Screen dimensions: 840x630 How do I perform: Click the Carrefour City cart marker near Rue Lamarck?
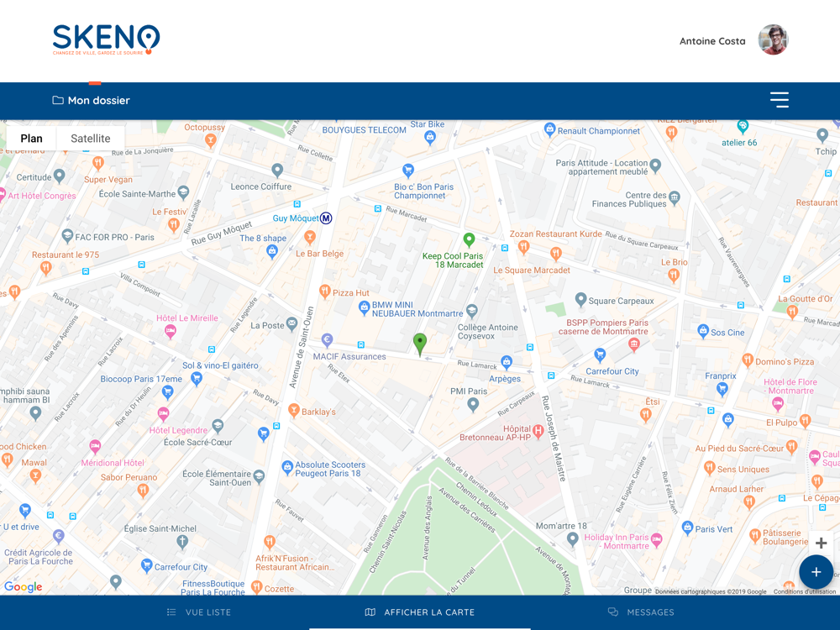[x=600, y=354]
